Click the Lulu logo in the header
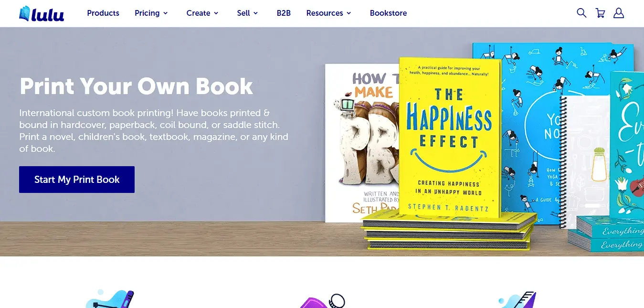This screenshot has height=308, width=644. click(42, 13)
